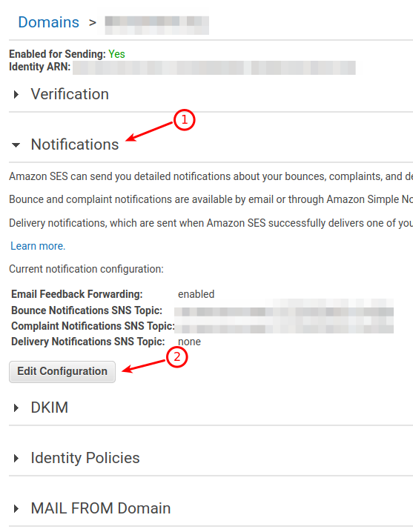Image resolution: width=413 pixels, height=532 pixels.
Task: Click the red circled number 1 annotation
Action: tap(184, 120)
